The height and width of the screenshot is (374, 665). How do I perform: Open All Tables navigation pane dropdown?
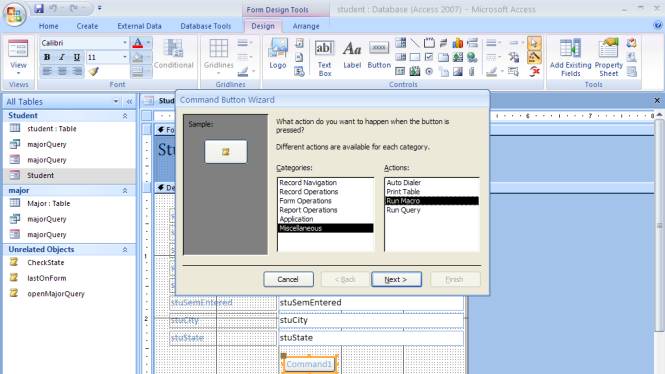point(116,101)
